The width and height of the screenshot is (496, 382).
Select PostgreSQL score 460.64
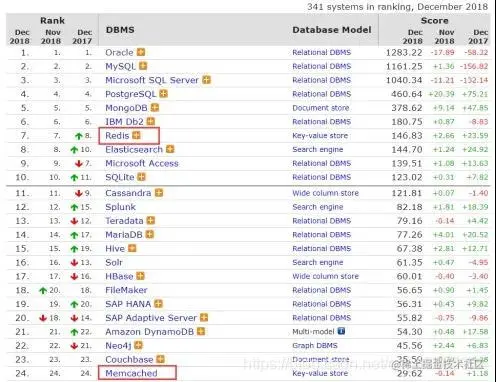(x=407, y=94)
